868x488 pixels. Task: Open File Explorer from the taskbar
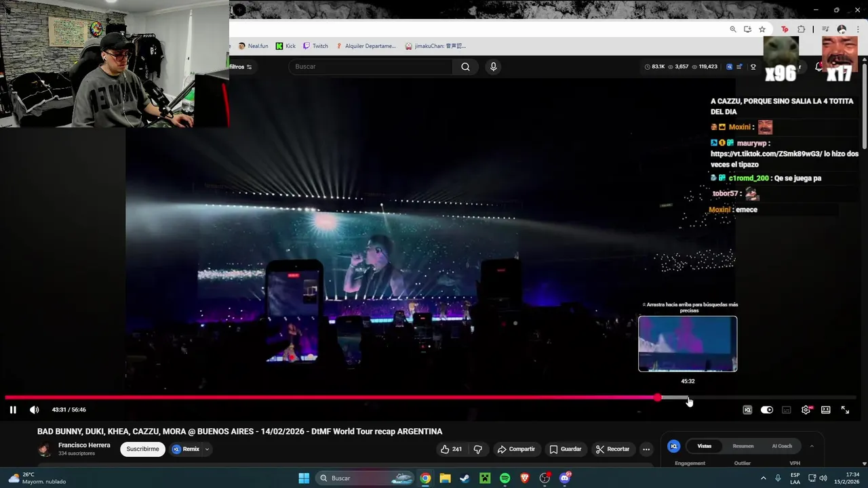pyautogui.click(x=445, y=478)
